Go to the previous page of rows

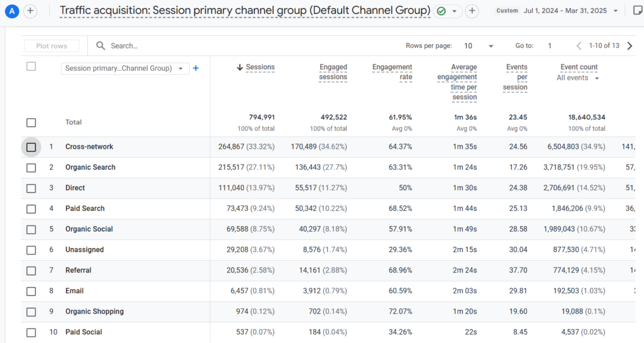(x=579, y=46)
